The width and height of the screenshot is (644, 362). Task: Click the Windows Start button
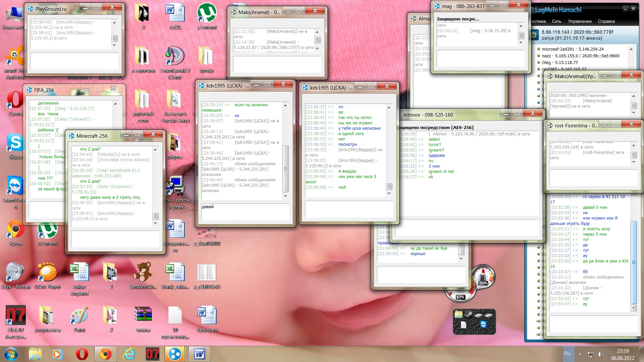point(11,354)
